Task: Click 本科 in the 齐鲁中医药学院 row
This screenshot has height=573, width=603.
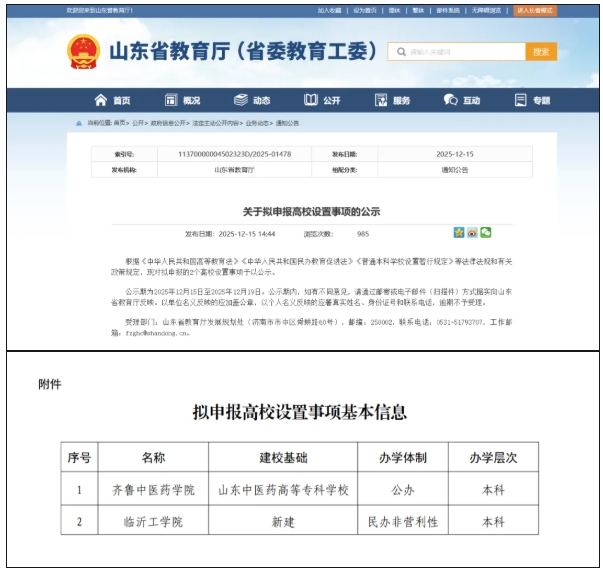Action: click(493, 490)
